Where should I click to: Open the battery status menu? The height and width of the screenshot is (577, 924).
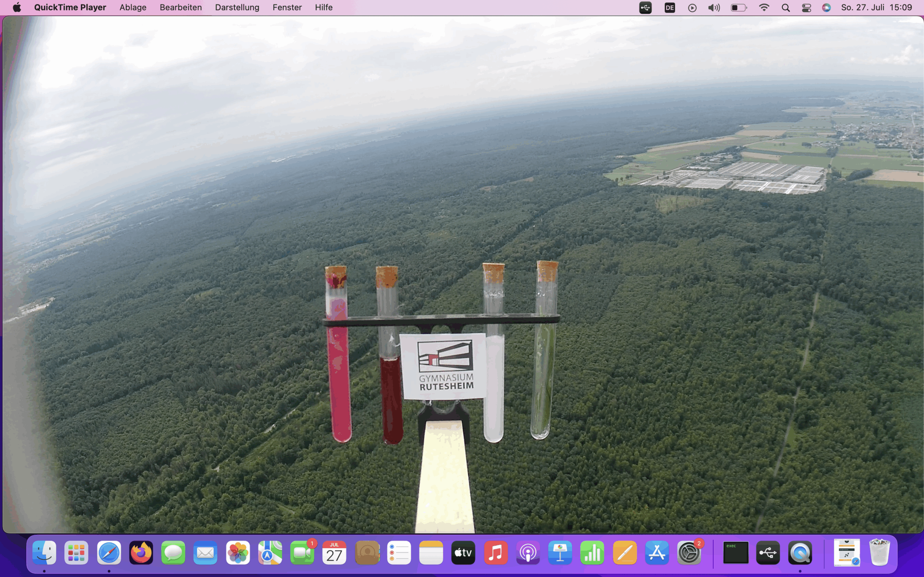pos(738,8)
